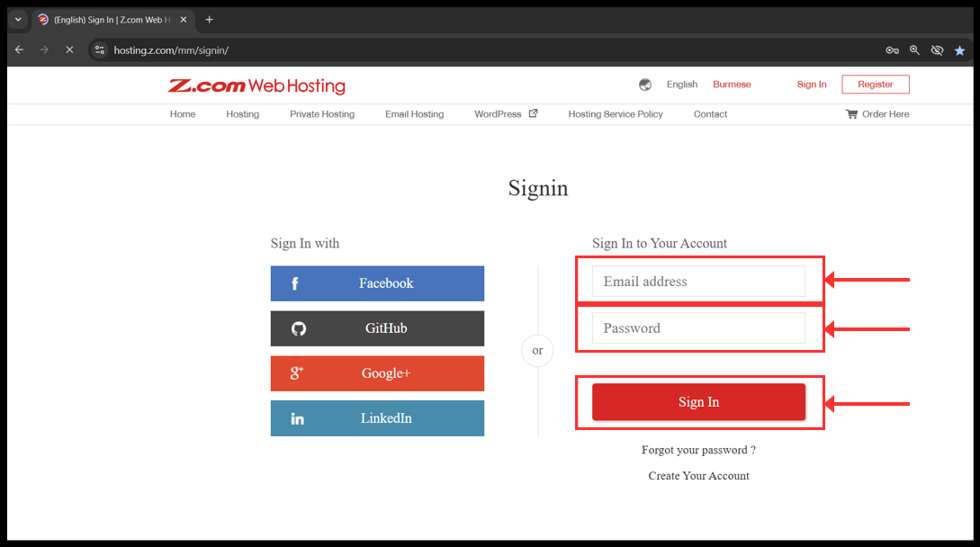Click the Z.com Web Hosting logo
Image resolution: width=980 pixels, height=547 pixels.
click(256, 85)
